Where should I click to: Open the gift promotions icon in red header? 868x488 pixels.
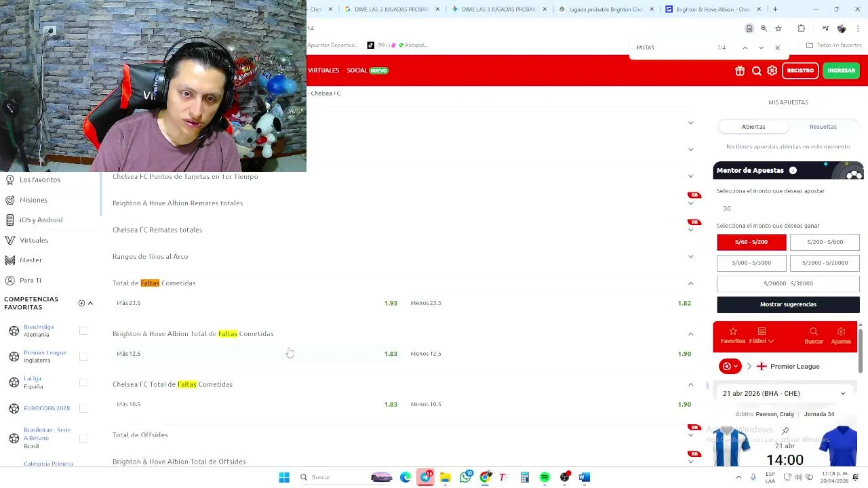click(740, 70)
